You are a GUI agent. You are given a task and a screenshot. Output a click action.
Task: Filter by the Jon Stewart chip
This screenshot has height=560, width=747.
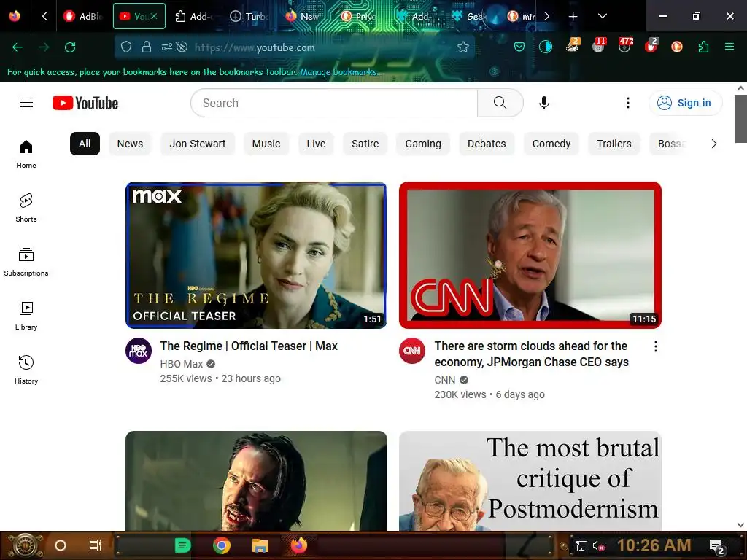coord(198,144)
